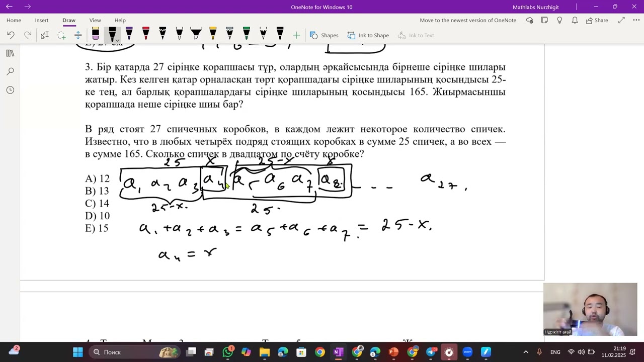Viewport: 644px width, 362px height.
Task: Pick the purple pen
Action: click(129, 34)
